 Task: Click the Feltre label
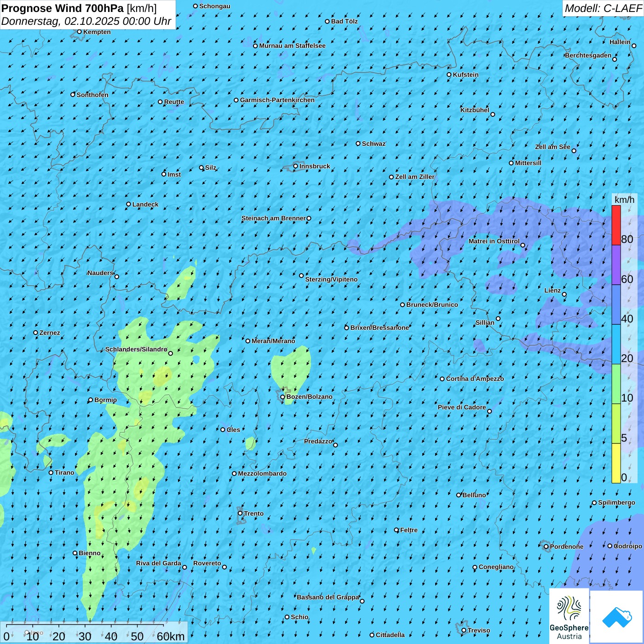coord(409,530)
